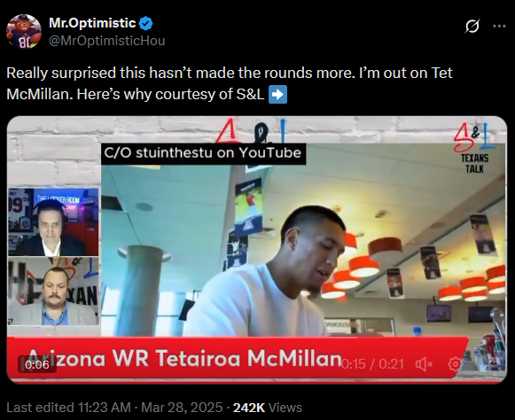Click the C/O stuinthestu on YouTube caption
The width and height of the screenshot is (515, 420).
(203, 153)
